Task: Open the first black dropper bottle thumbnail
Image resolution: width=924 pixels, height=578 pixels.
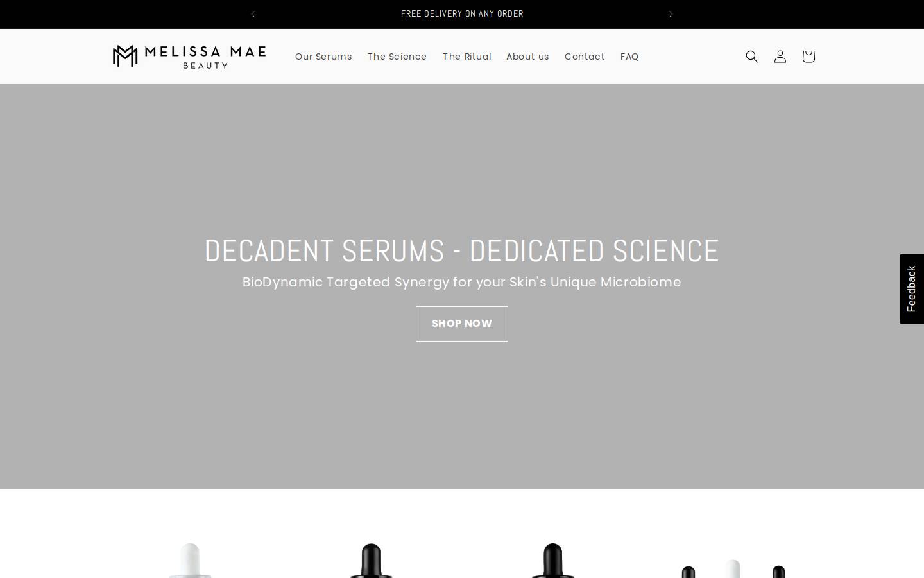Action: (x=372, y=560)
